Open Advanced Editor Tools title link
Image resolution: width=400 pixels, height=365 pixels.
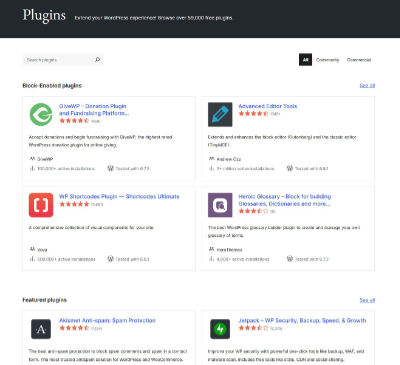268,106
